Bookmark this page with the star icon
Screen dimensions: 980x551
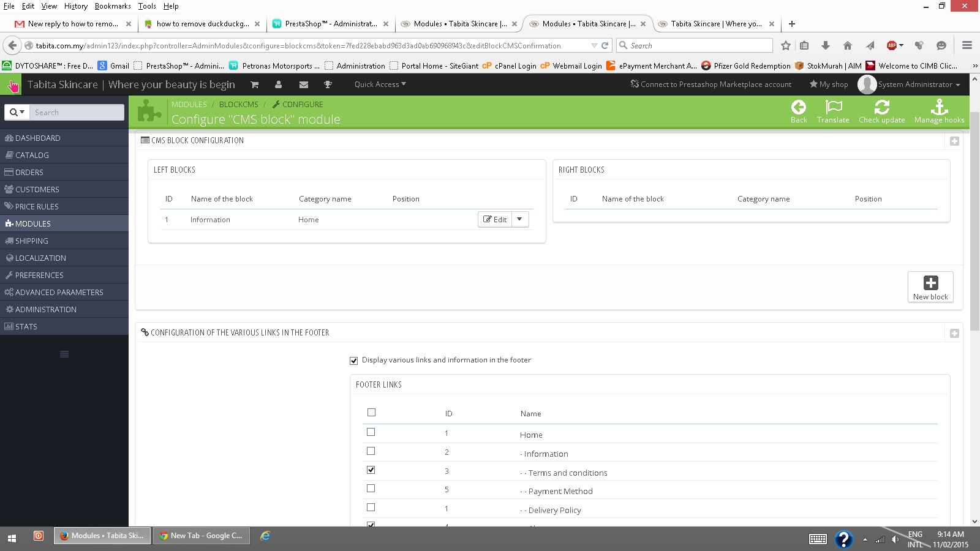pyautogui.click(x=786, y=45)
